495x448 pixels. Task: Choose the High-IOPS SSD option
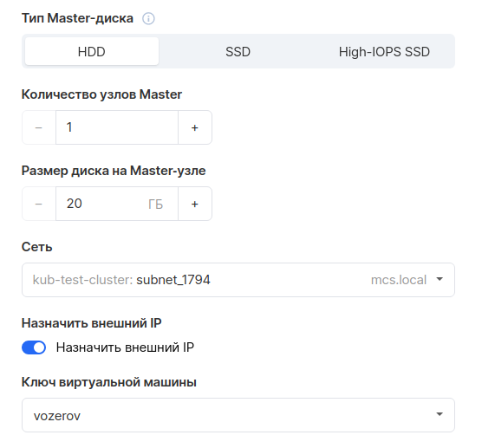(384, 51)
